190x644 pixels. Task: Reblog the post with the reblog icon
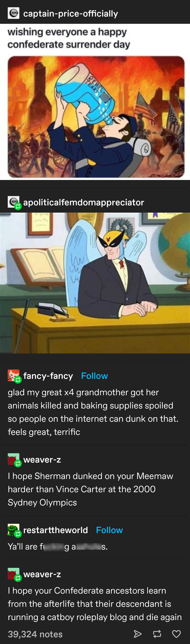point(157,634)
